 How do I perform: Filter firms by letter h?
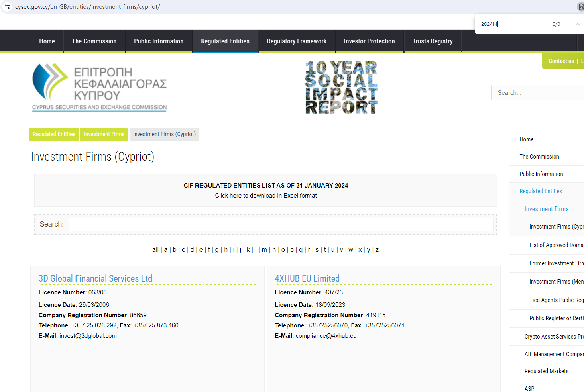226,250
